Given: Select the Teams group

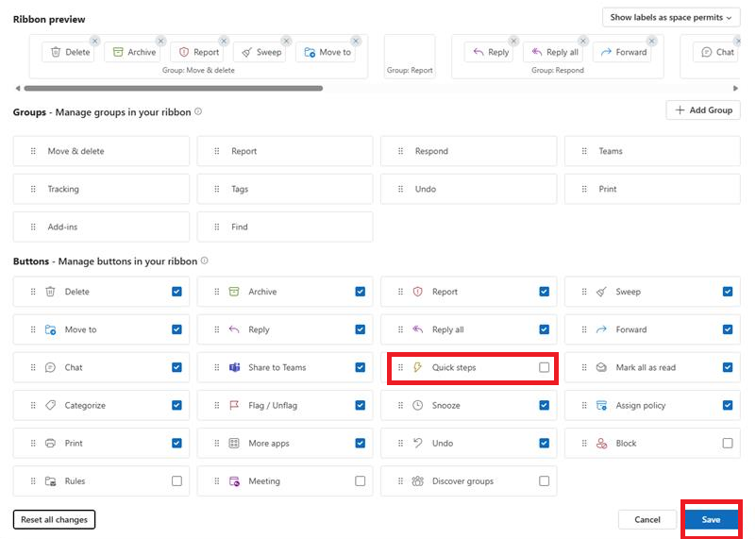Looking at the screenshot, I should click(652, 151).
